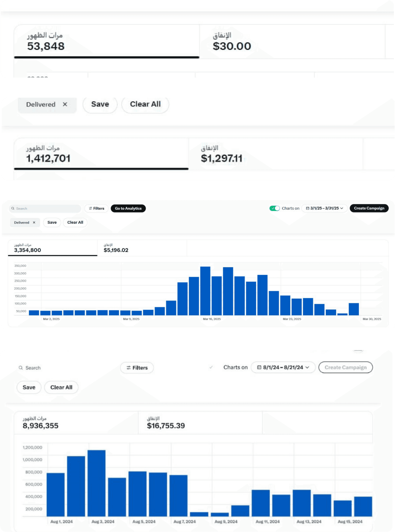Click the Aug 1, 2024 axis label
Viewport: 395px width, 532px height.
tap(61, 522)
